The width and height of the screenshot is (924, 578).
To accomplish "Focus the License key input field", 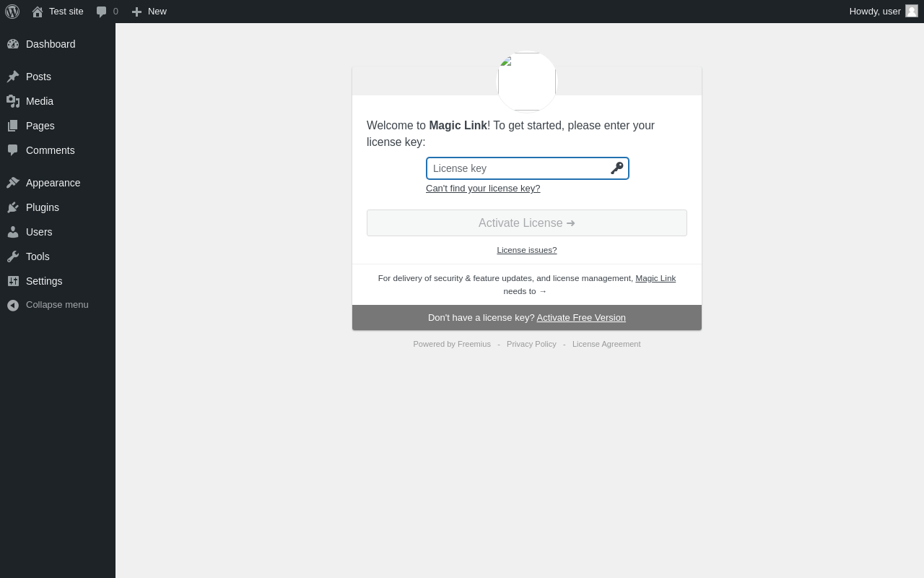I will coord(527,168).
